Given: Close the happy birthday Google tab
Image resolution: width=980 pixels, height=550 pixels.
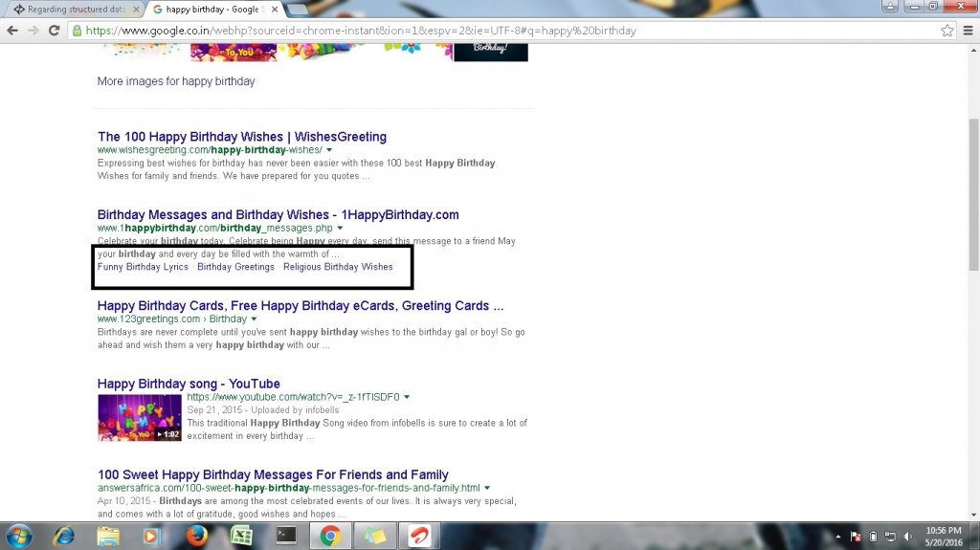Looking at the screenshot, I should coord(275,10).
